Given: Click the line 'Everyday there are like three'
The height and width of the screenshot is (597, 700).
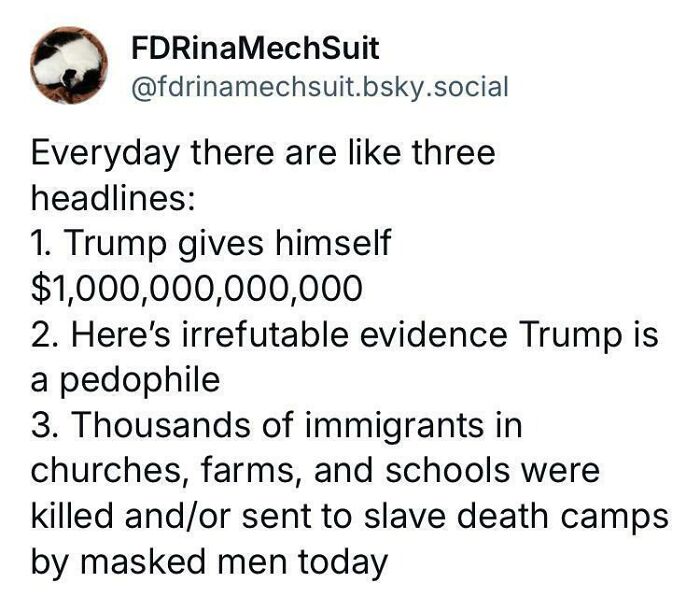Looking at the screenshot, I should click(263, 155).
